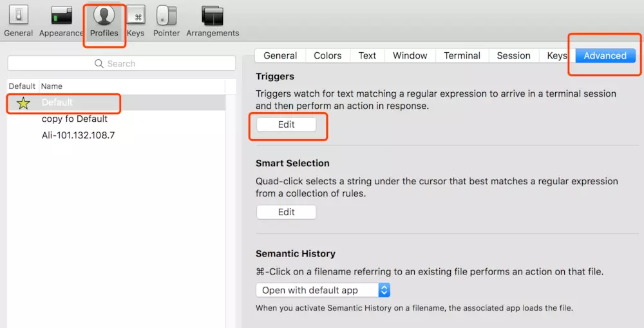Open the Arrangements preferences icon
Viewport: 644px width, 328px height.
(213, 21)
